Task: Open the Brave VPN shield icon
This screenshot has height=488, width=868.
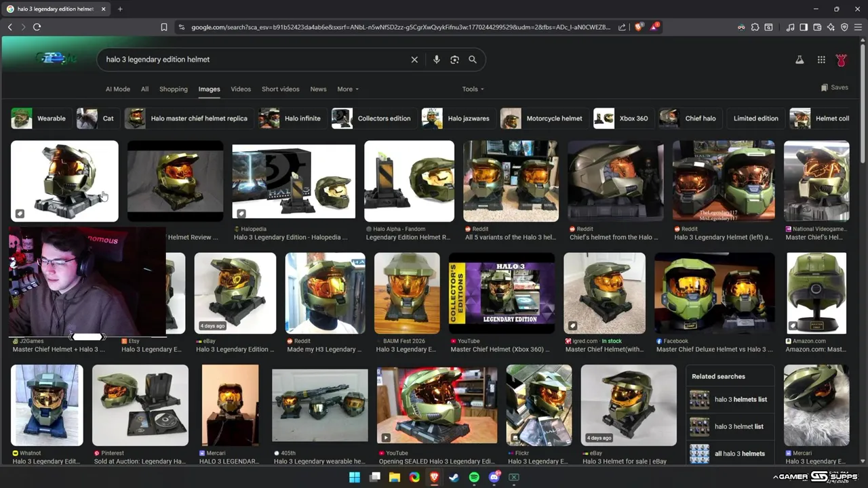Action: point(844,27)
